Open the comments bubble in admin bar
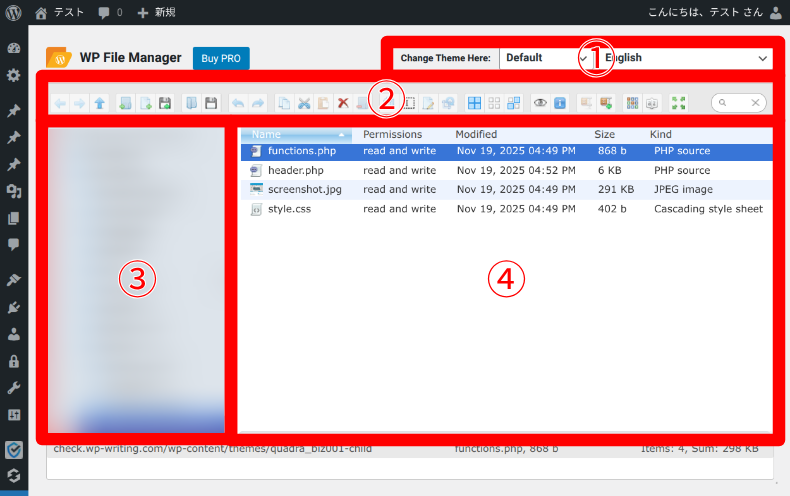This screenshot has width=790, height=496. [110, 13]
